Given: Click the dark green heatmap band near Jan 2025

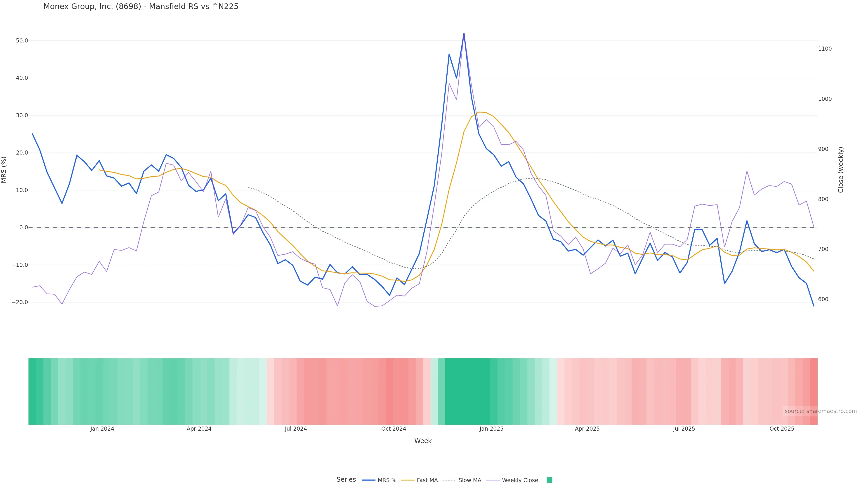Looking at the screenshot, I should [x=467, y=391].
